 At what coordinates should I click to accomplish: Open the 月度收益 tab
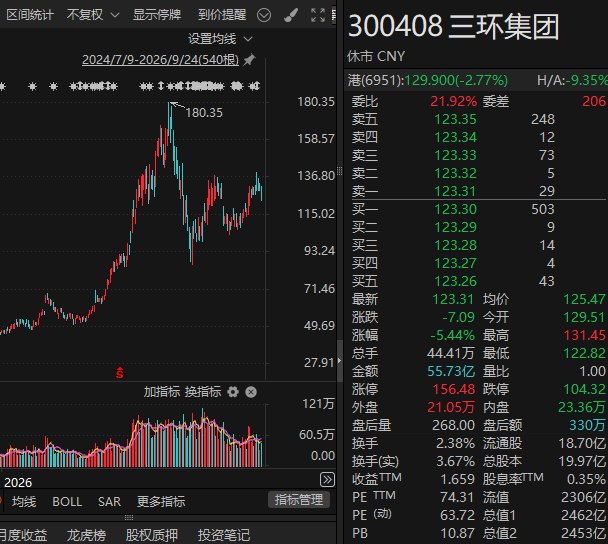(23, 535)
